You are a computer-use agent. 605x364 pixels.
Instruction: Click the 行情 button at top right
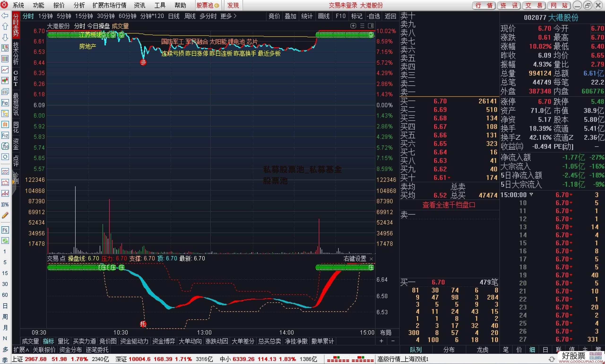[x=484, y=5]
